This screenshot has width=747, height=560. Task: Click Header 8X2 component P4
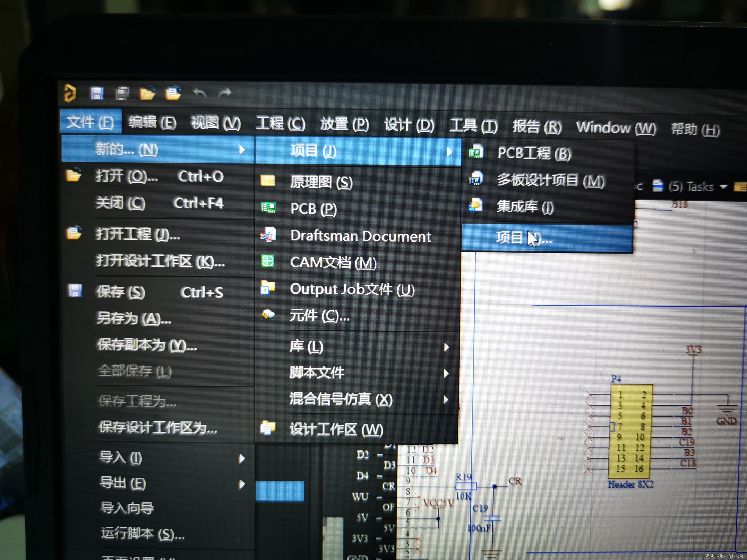pyautogui.click(x=630, y=431)
